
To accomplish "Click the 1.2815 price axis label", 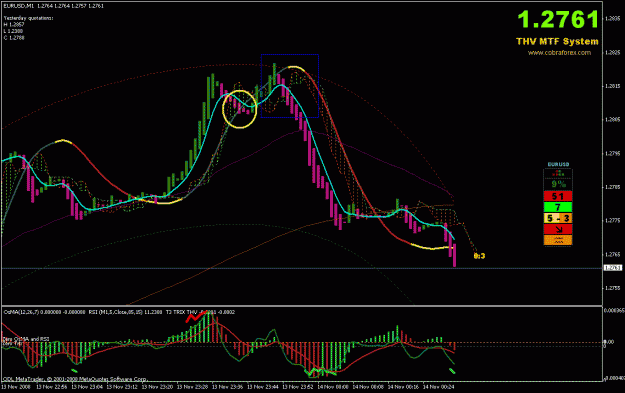I will tap(613, 86).
